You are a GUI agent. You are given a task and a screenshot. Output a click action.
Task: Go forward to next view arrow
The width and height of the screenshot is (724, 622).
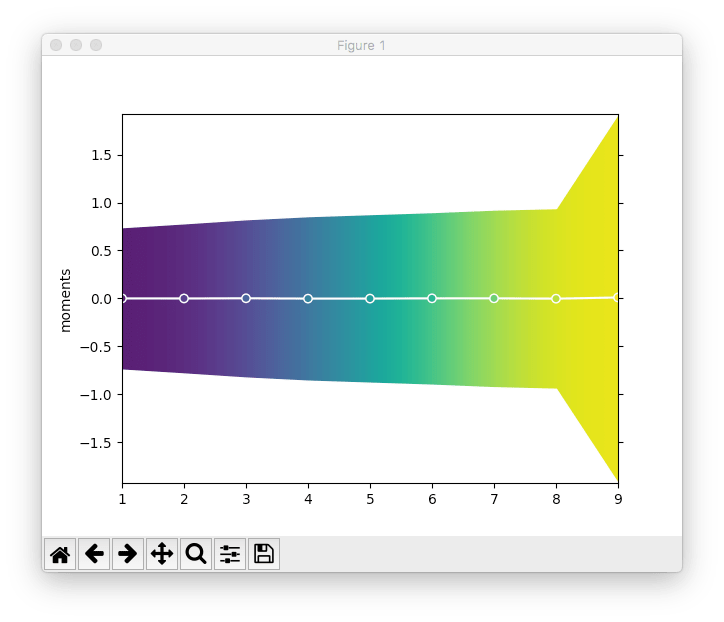[x=128, y=554]
